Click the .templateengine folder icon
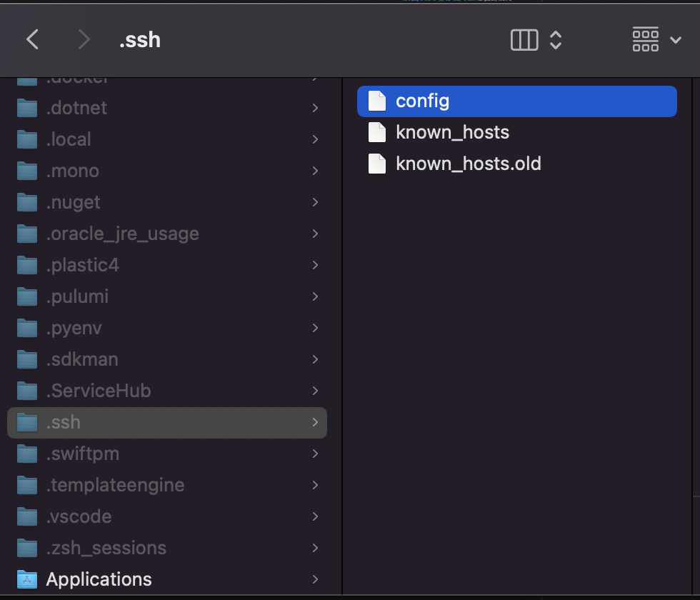The height and width of the screenshot is (600, 700). [27, 485]
